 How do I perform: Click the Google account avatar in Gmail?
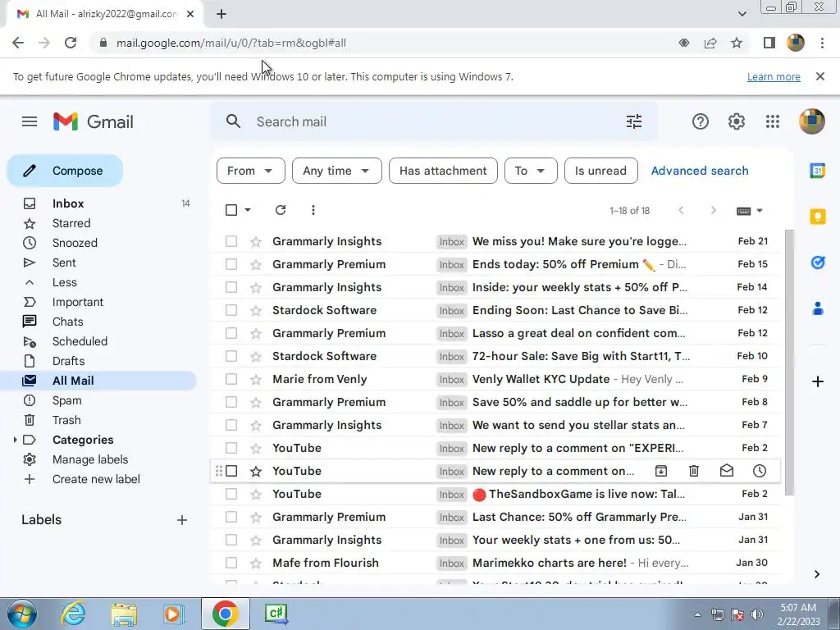811,121
